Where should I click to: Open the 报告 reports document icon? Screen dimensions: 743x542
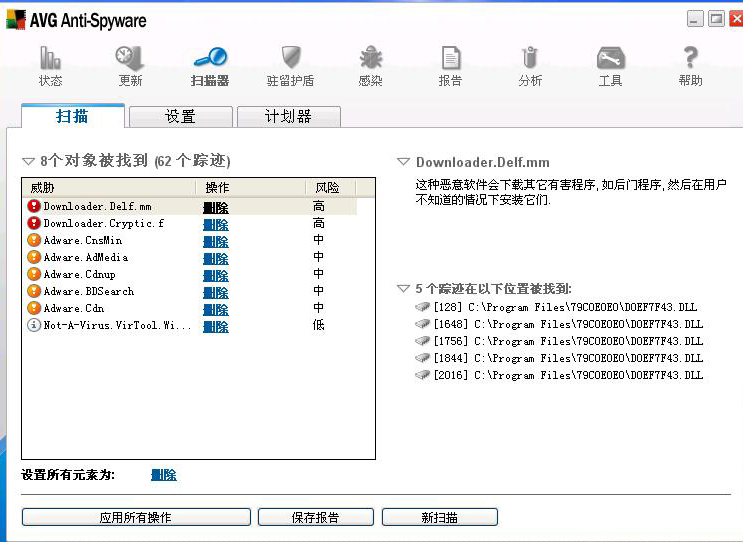(x=451, y=58)
